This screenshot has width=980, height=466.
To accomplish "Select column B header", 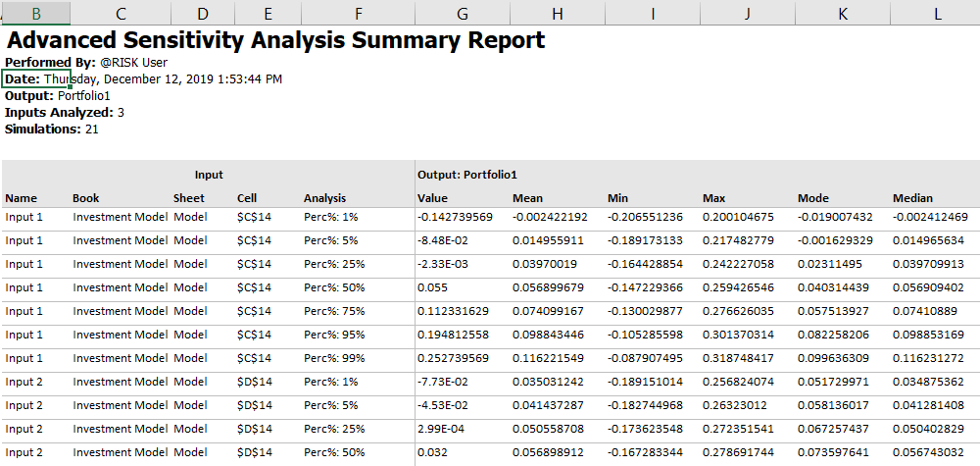I will point(36,13).
